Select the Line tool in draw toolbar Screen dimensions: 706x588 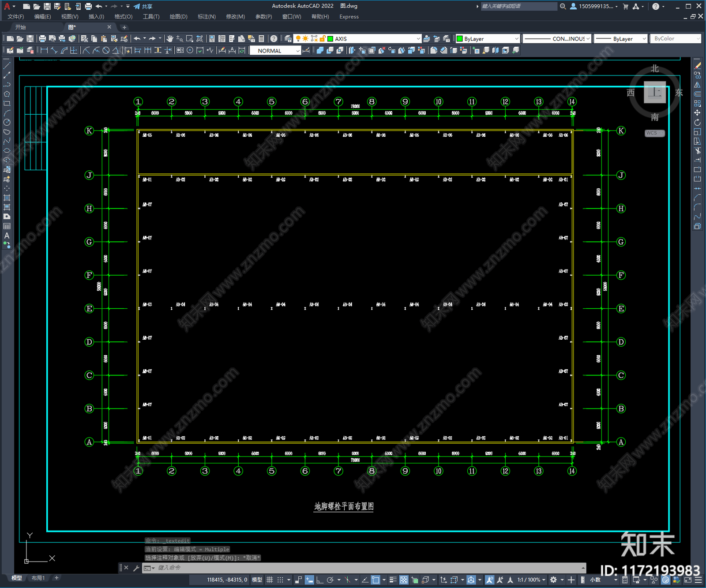point(7,65)
